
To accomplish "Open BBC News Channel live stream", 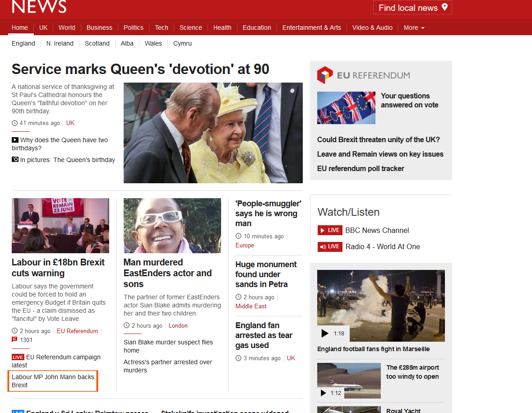I will tap(377, 230).
